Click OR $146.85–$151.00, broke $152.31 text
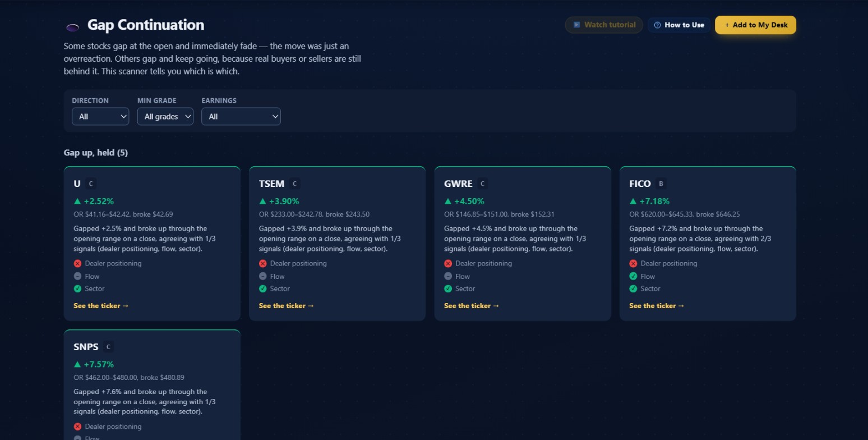Image resolution: width=868 pixels, height=440 pixels. [x=499, y=214]
